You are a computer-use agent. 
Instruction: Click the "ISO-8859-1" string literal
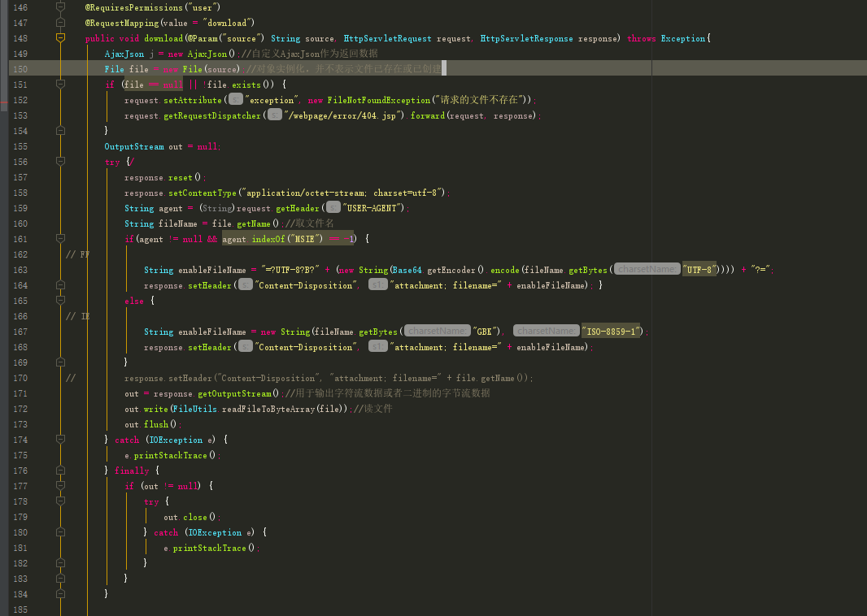611,332
